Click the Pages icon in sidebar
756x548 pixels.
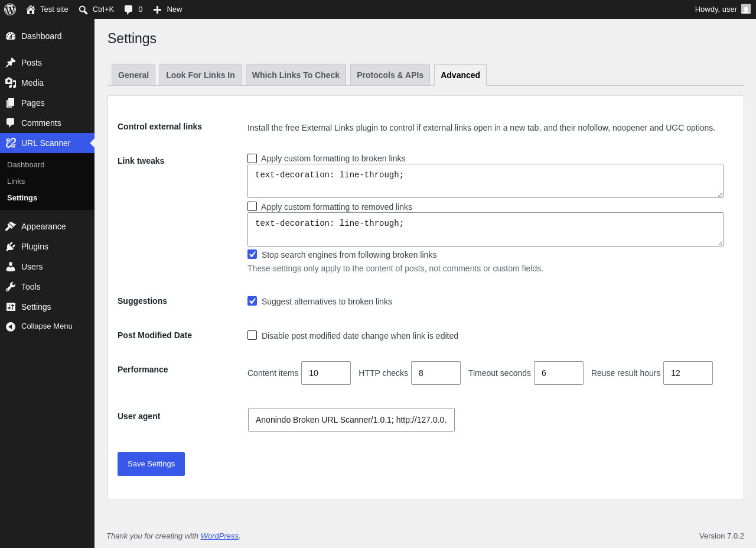(x=11, y=103)
